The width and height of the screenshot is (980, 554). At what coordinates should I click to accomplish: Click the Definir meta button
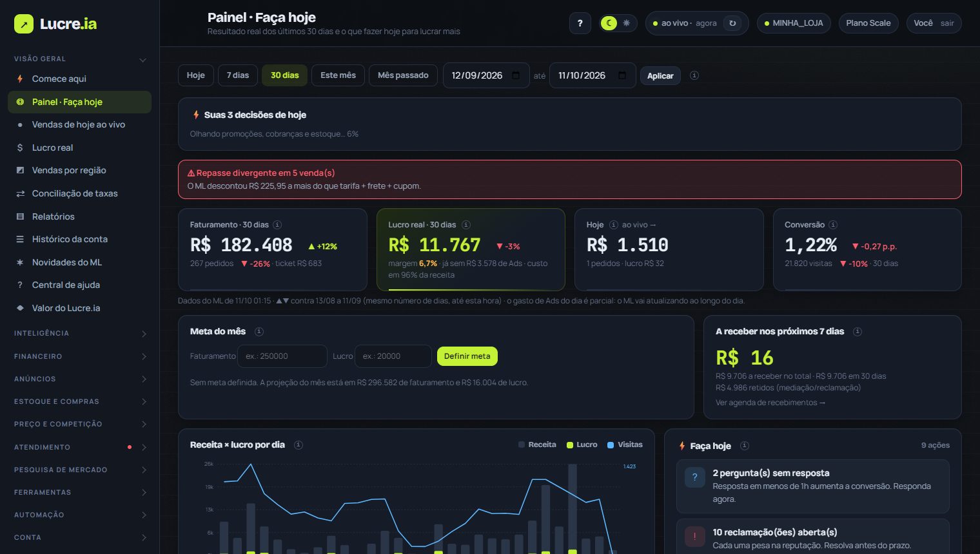coord(467,356)
